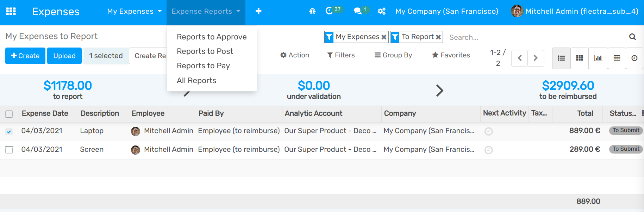Click chevron arrow before to be reimbursed
The height and width of the screenshot is (212, 644).
[439, 91]
